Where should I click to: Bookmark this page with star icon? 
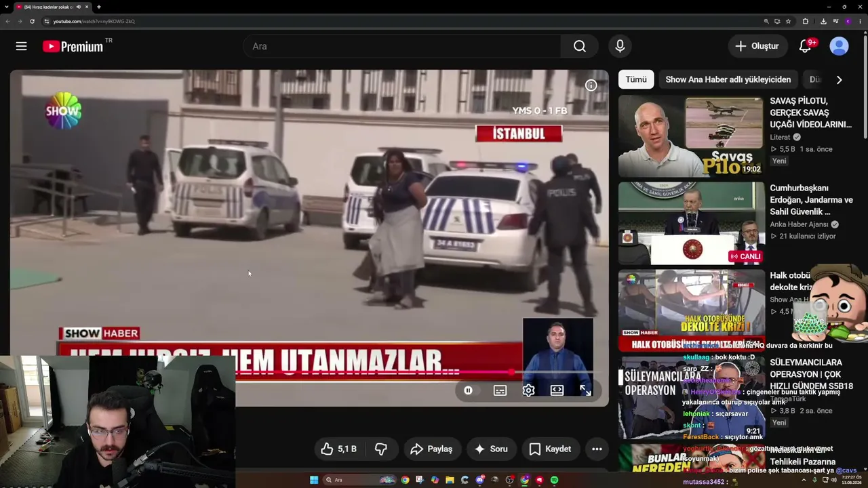coord(788,21)
